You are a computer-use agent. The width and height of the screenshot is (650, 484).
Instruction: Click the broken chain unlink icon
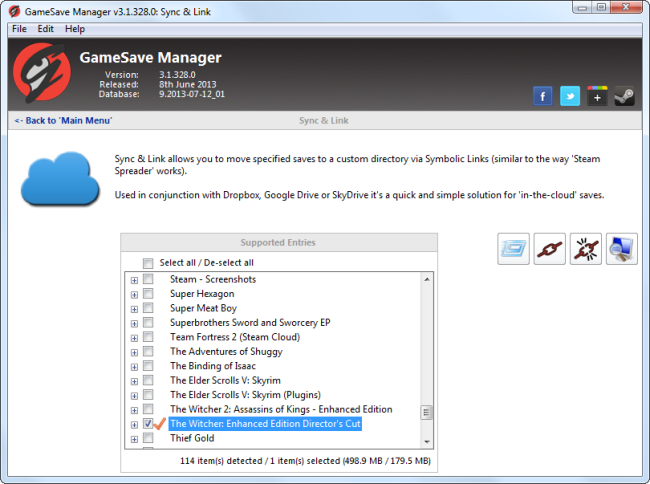[585, 249]
